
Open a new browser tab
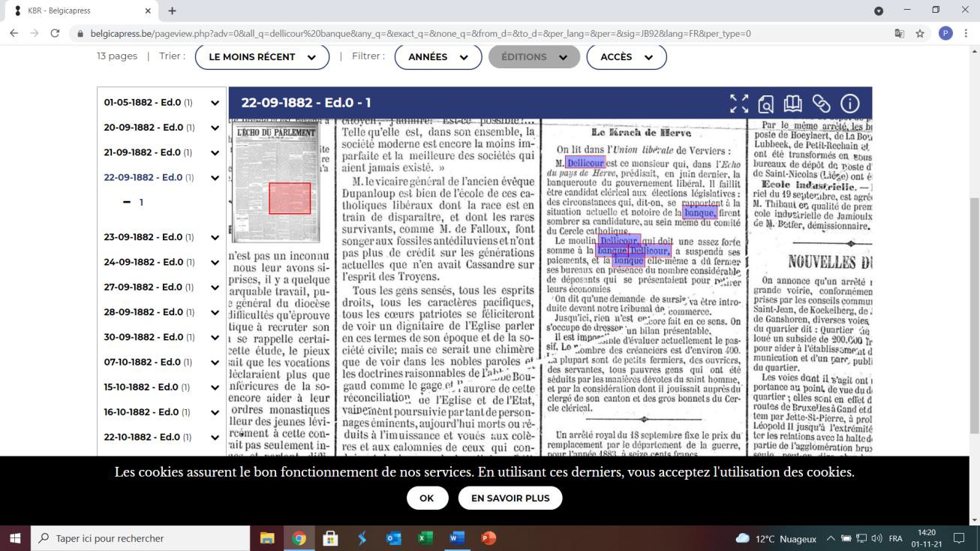[172, 11]
